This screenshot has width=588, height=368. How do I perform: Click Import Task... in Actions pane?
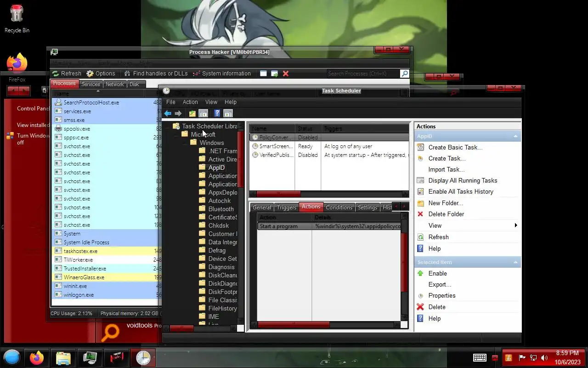[x=447, y=169]
